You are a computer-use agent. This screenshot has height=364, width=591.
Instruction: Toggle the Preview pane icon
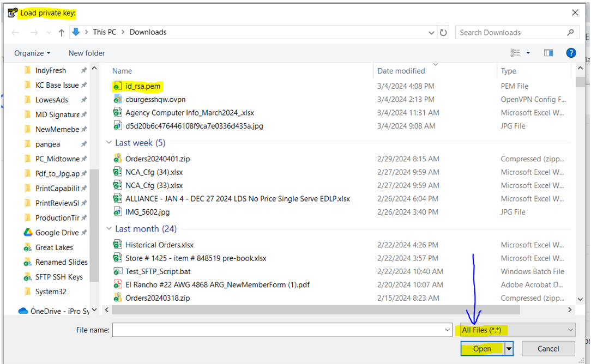[548, 53]
